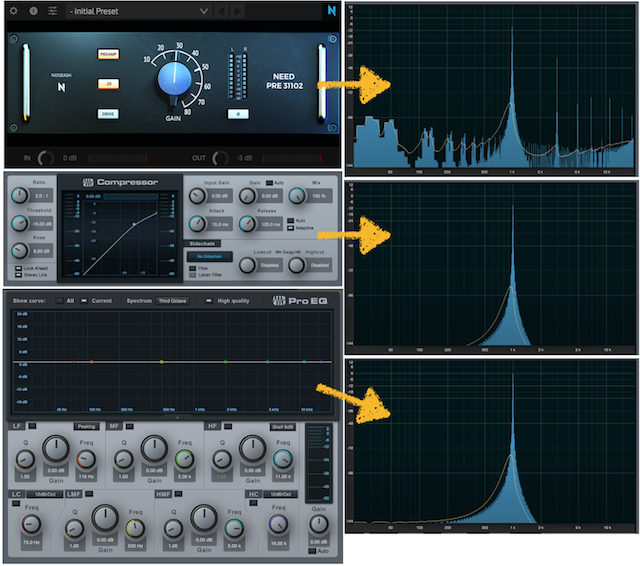Click the HF Freq knob at 11.00 k

click(x=283, y=459)
